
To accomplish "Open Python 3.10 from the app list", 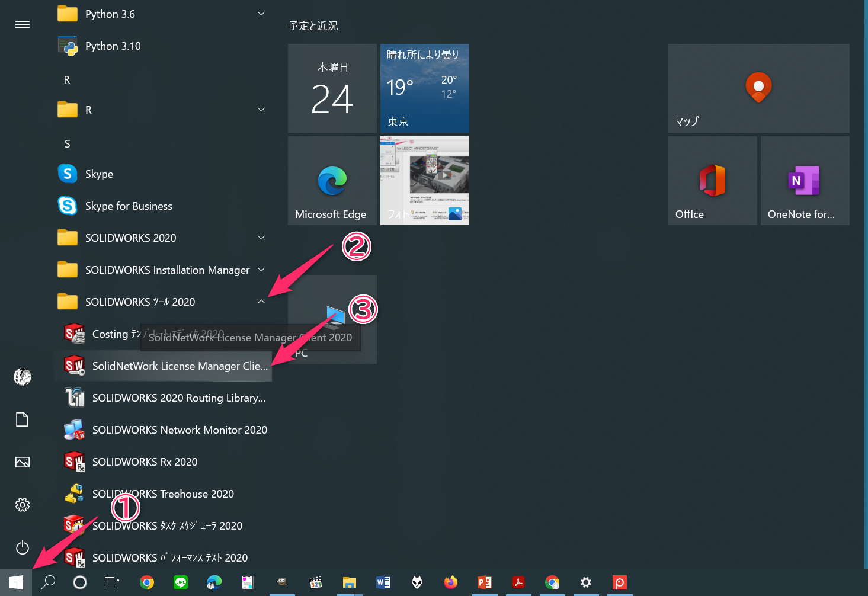I will click(x=163, y=46).
